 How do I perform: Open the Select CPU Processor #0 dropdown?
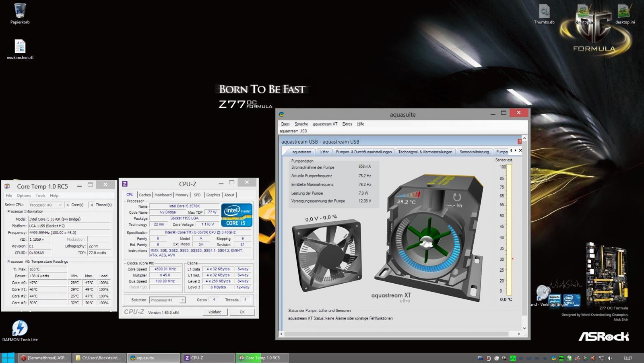[x=45, y=205]
